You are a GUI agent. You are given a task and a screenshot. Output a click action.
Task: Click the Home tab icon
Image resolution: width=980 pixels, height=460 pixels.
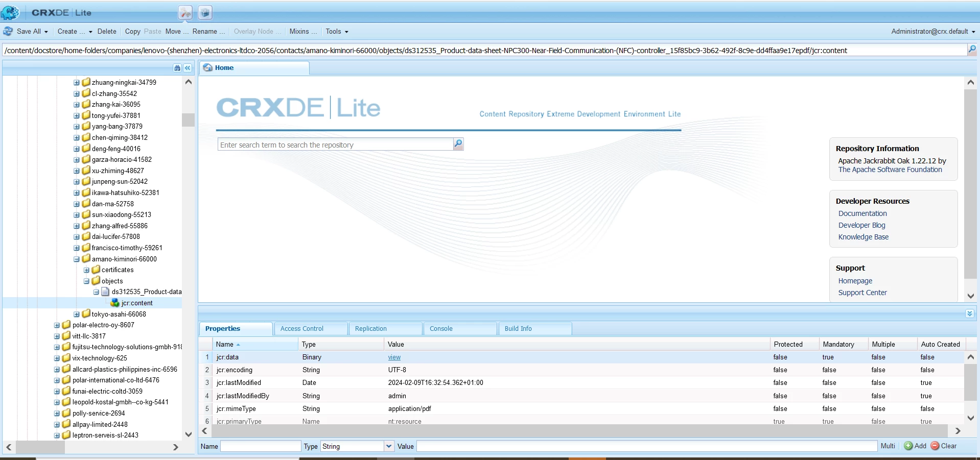pos(208,67)
